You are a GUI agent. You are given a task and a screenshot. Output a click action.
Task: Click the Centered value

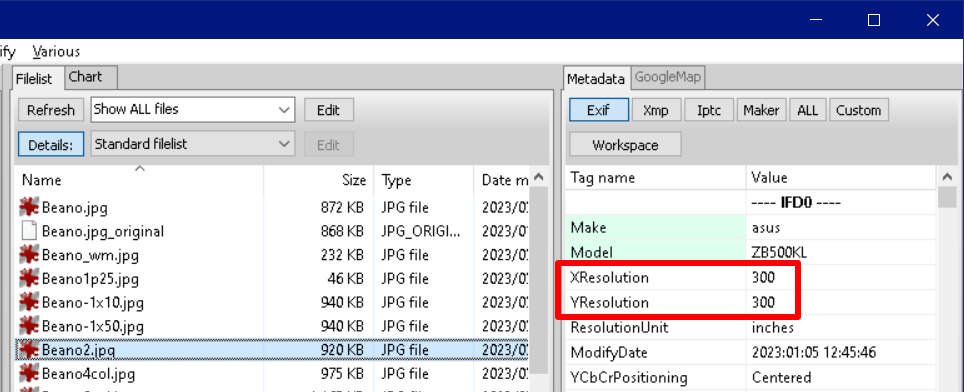point(781,377)
